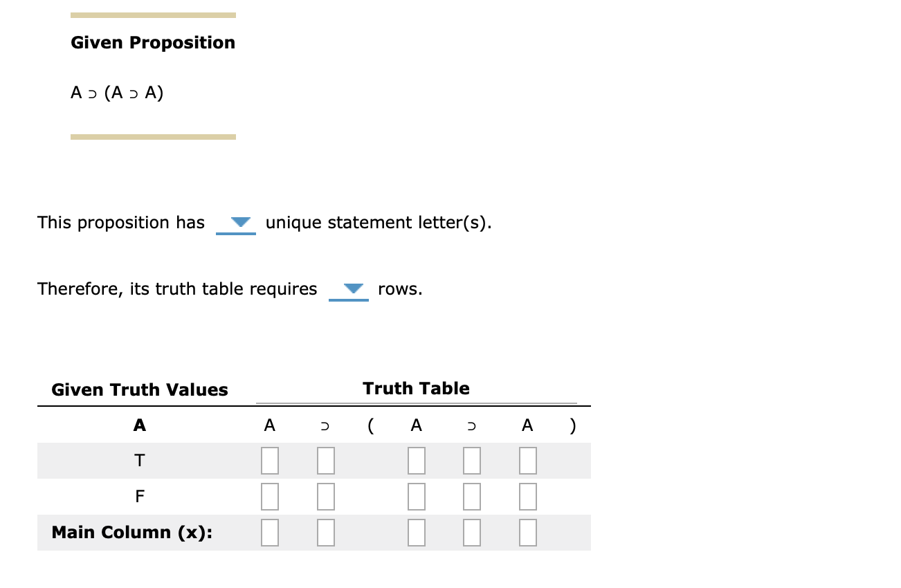Image resolution: width=901 pixels, height=588 pixels.
Task: Click the Given Proposition heading
Action: pos(152,42)
